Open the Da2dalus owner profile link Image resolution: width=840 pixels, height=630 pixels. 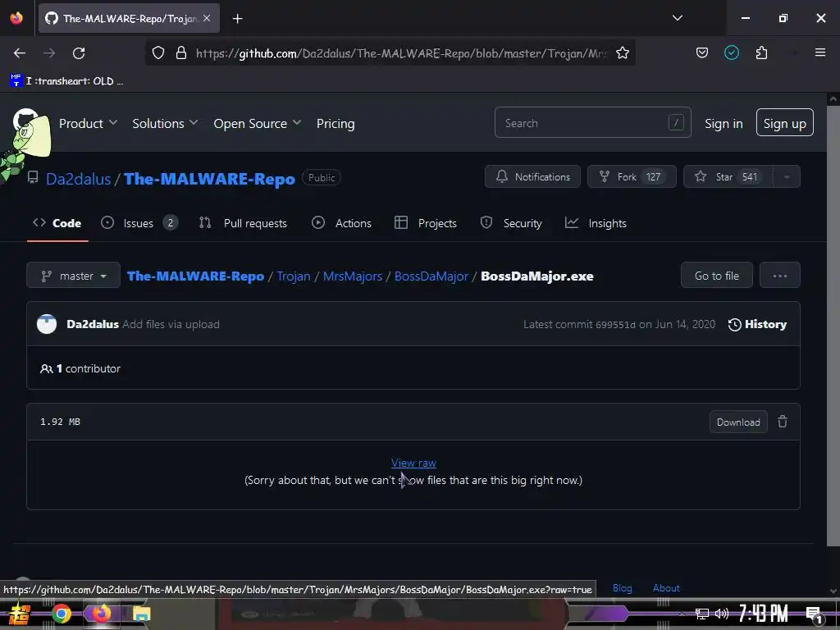coord(78,179)
